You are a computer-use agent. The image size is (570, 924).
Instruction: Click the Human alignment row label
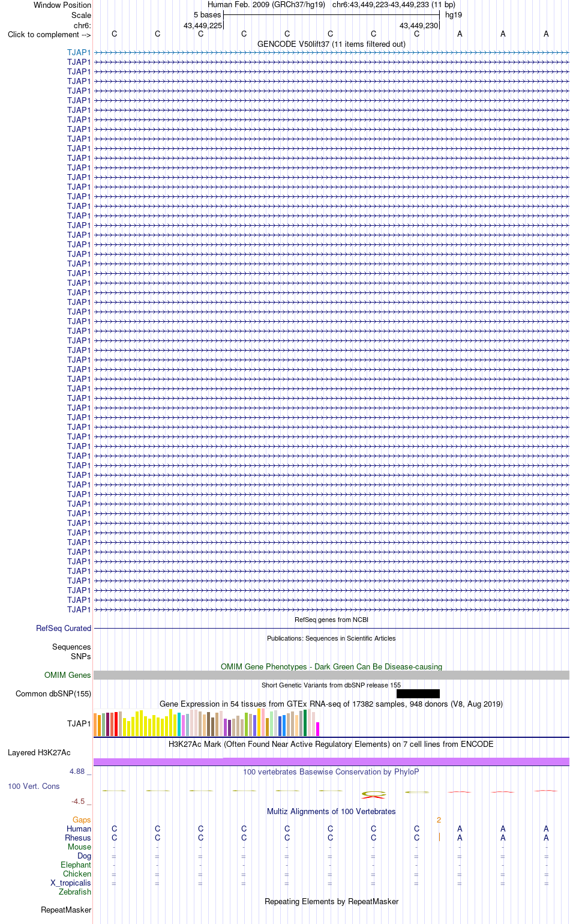79,829
